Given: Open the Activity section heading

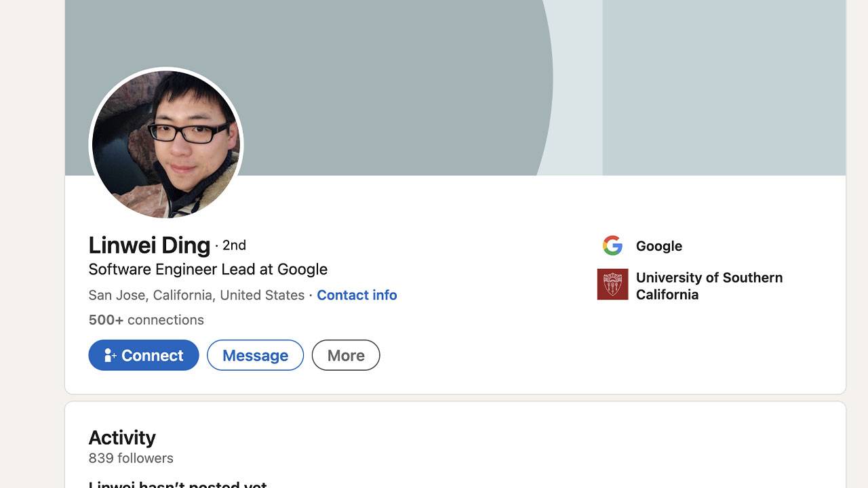Looking at the screenshot, I should (122, 437).
